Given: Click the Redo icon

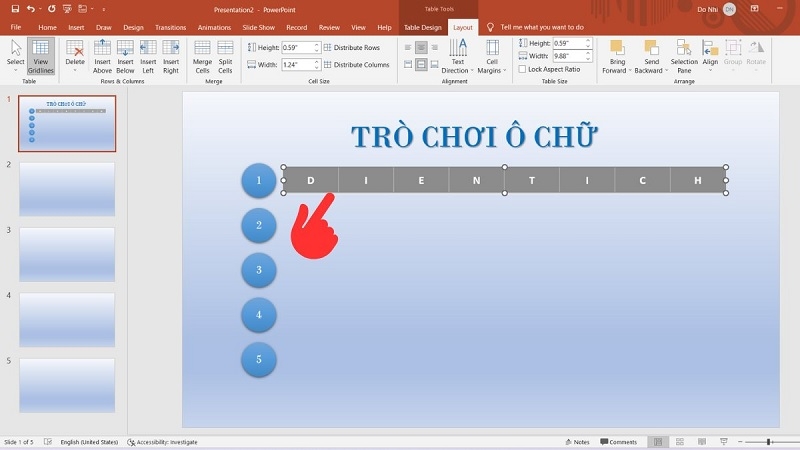Looking at the screenshot, I should 52,9.
